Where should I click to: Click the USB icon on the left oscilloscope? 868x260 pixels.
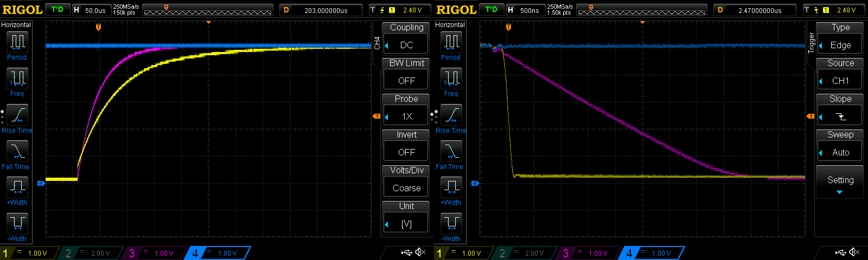pyautogui.click(x=406, y=252)
